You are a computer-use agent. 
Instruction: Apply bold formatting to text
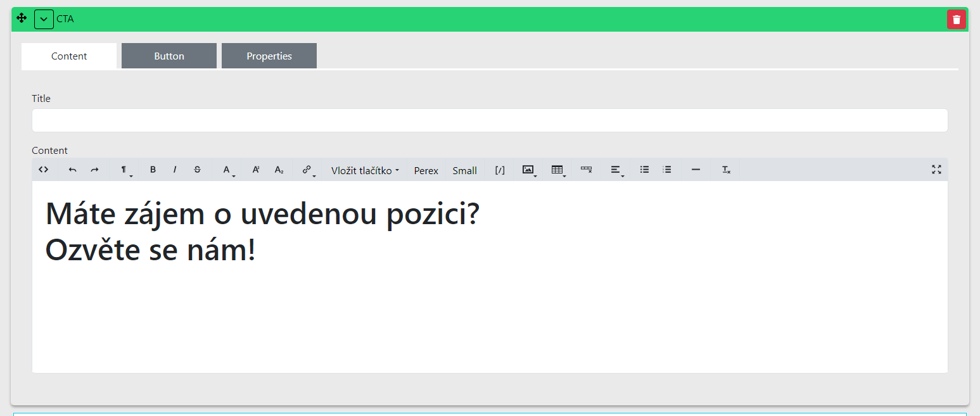point(153,170)
